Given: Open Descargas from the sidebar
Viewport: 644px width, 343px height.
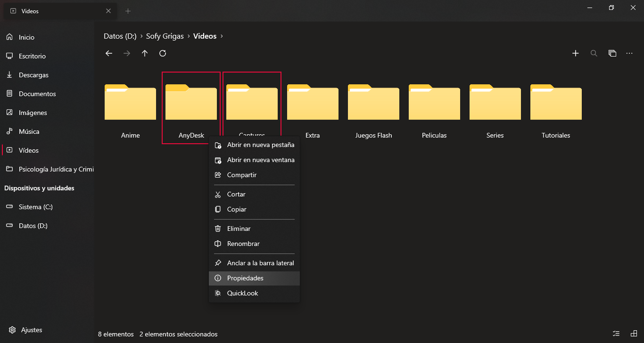Looking at the screenshot, I should tap(34, 74).
